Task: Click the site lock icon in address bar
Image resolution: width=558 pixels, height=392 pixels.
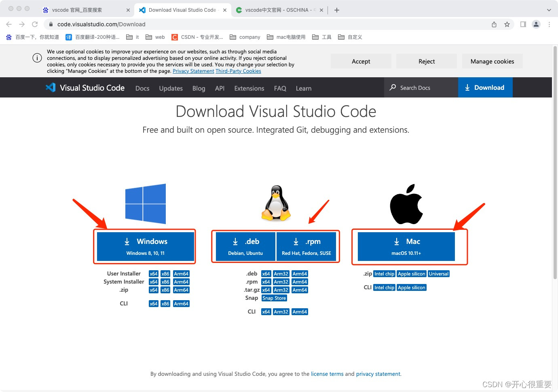Action: (51, 24)
